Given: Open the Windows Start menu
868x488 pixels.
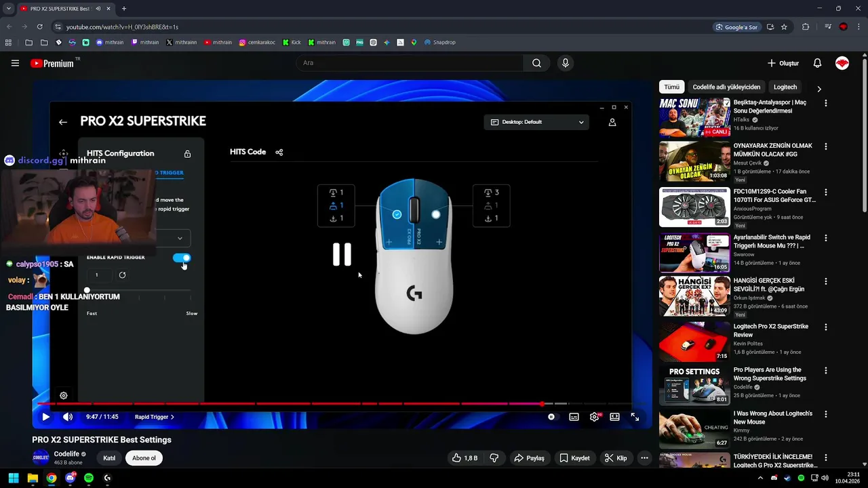Looking at the screenshot, I should (14, 478).
